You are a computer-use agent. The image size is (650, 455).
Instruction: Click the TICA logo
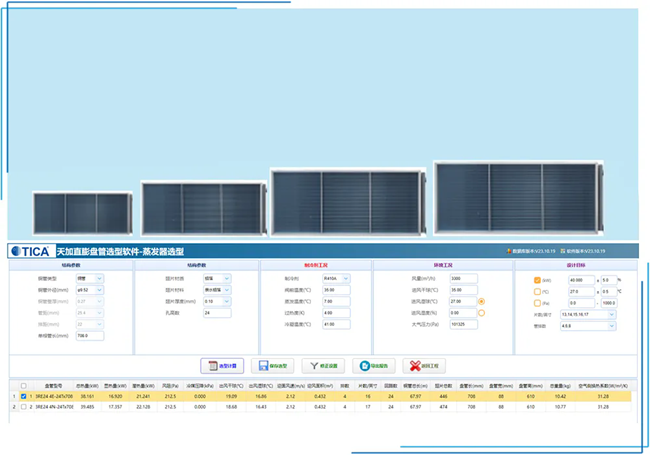[x=29, y=252]
